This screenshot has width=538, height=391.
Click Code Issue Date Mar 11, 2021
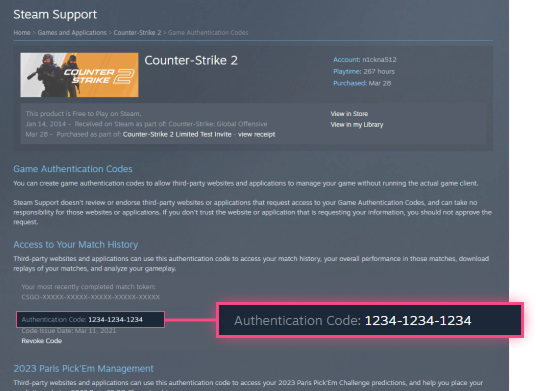tap(69, 331)
